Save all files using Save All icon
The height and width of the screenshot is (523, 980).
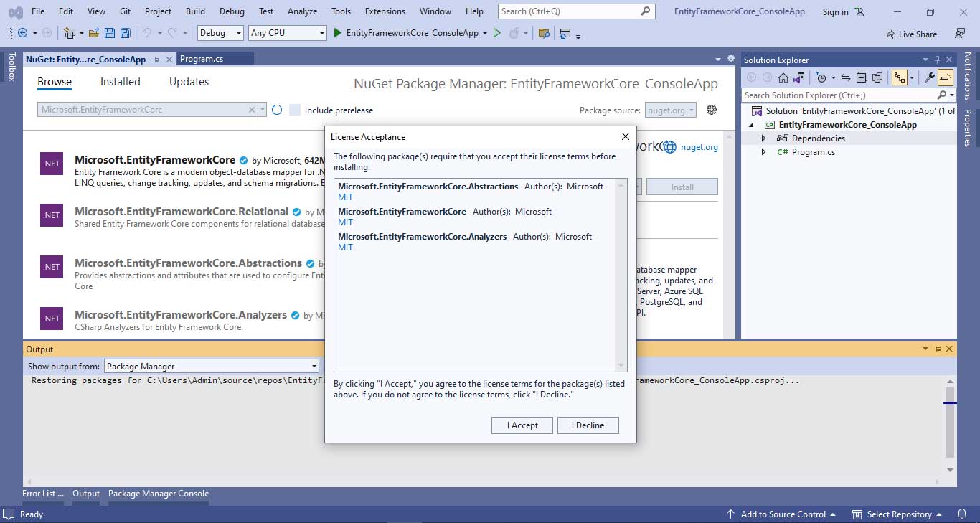(x=124, y=33)
